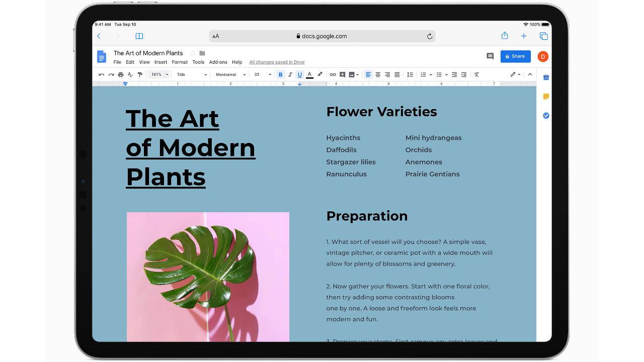
Task: Insert a link
Action: [333, 74]
